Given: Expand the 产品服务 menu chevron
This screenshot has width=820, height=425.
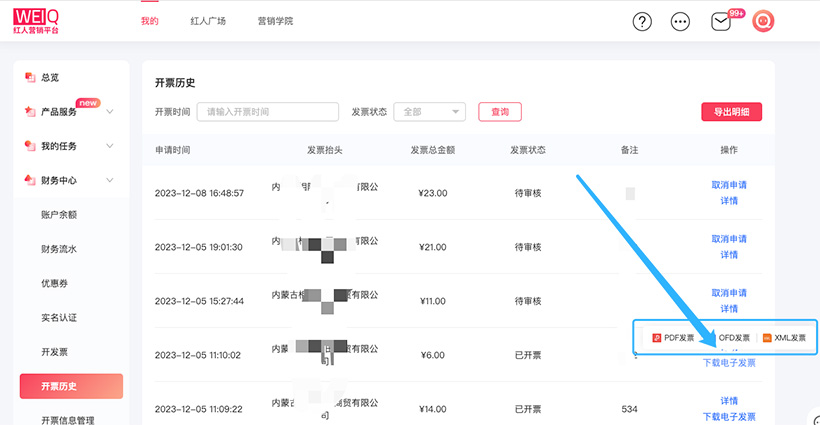Looking at the screenshot, I should (x=110, y=111).
